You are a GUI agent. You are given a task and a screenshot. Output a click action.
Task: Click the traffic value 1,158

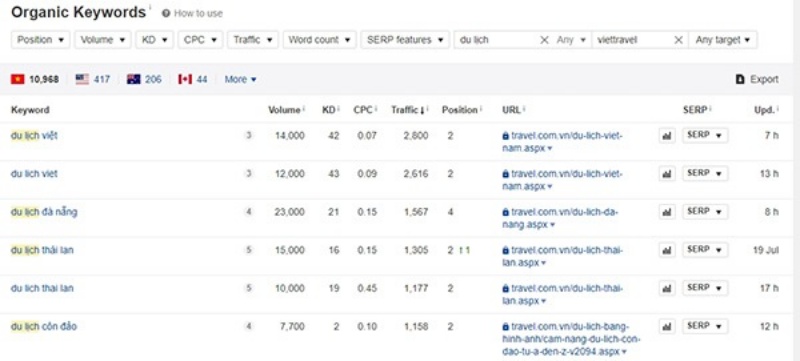tap(416, 326)
